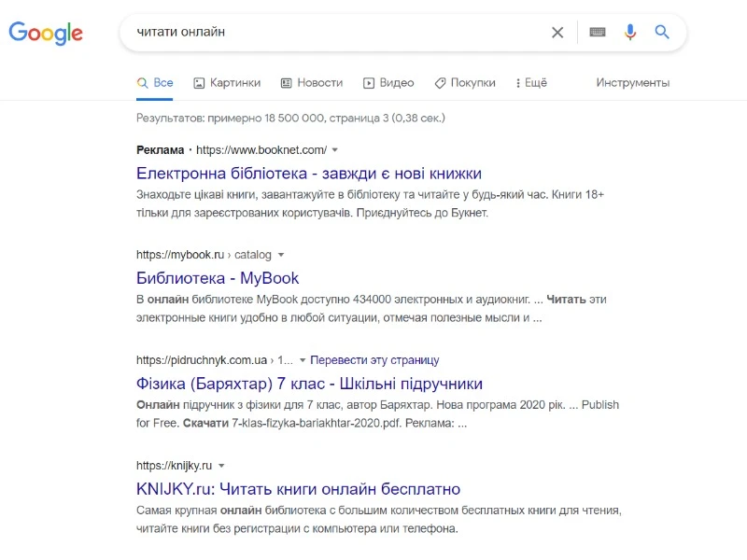The width and height of the screenshot is (747, 560).
Task: Open the on-screen keyboard icon
Action: pos(598,33)
